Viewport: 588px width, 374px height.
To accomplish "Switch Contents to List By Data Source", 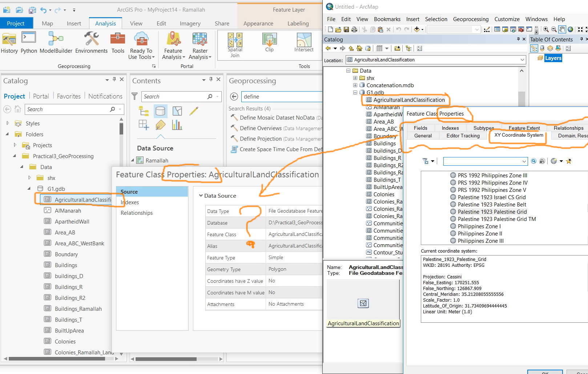I will [x=160, y=111].
